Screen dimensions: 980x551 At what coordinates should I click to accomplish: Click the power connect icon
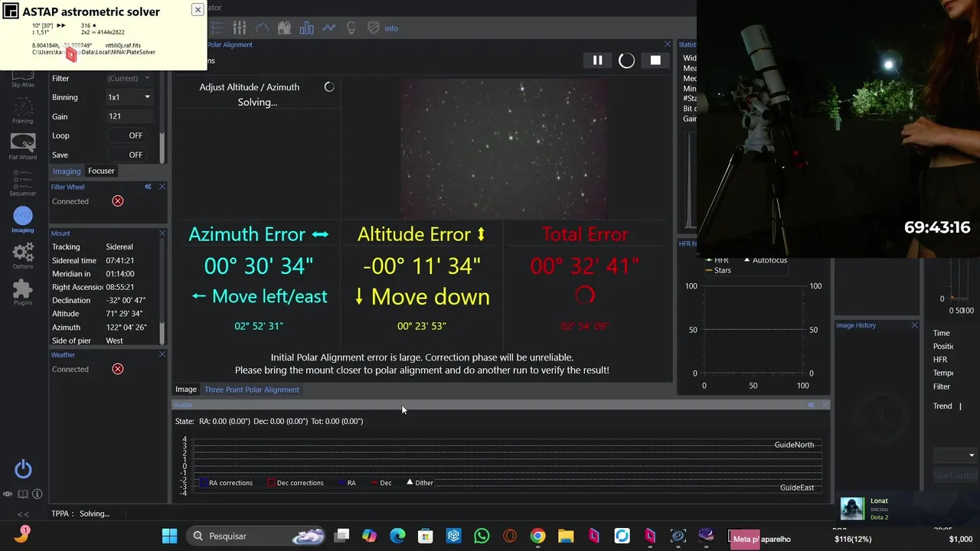tap(23, 469)
